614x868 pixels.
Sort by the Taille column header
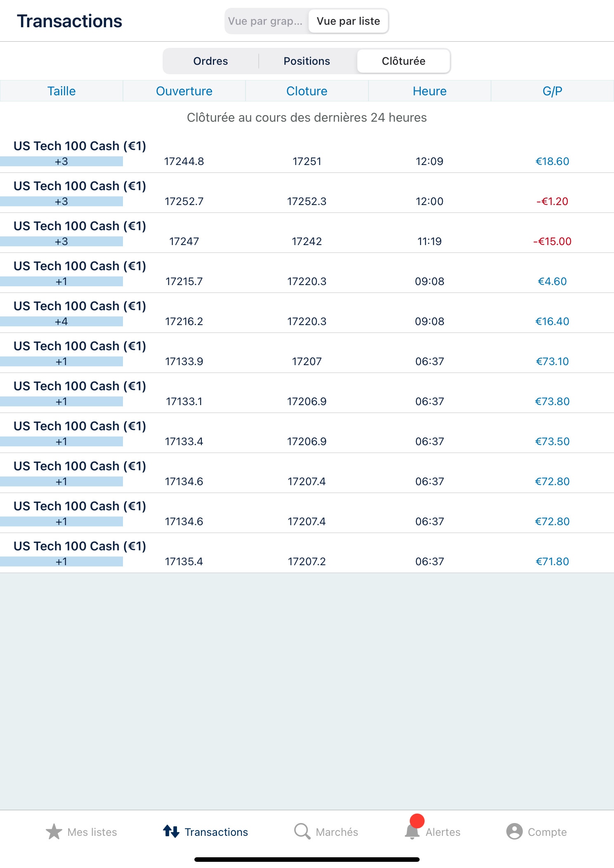(61, 91)
